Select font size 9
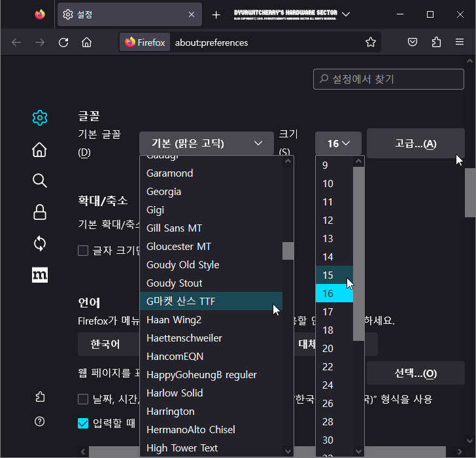Image resolution: width=476 pixels, height=458 pixels. (334, 166)
